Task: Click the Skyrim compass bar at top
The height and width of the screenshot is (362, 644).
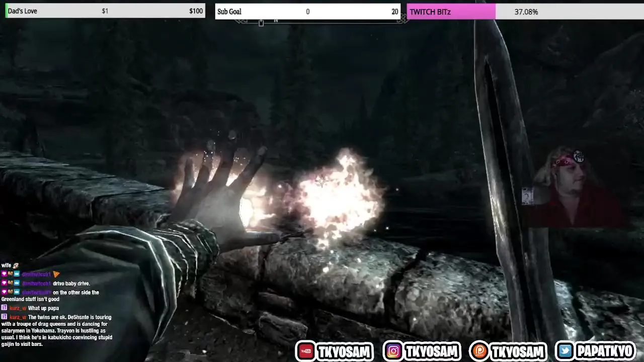Action: pos(322,21)
